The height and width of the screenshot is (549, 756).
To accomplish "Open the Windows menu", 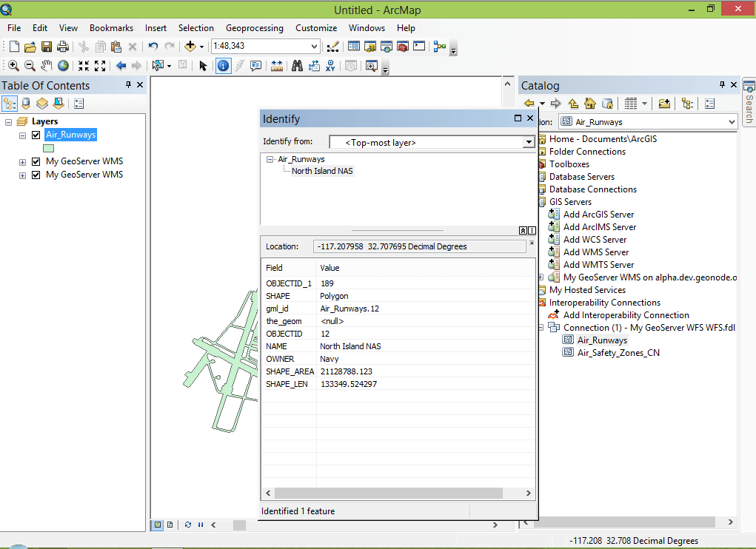I will tap(367, 28).
